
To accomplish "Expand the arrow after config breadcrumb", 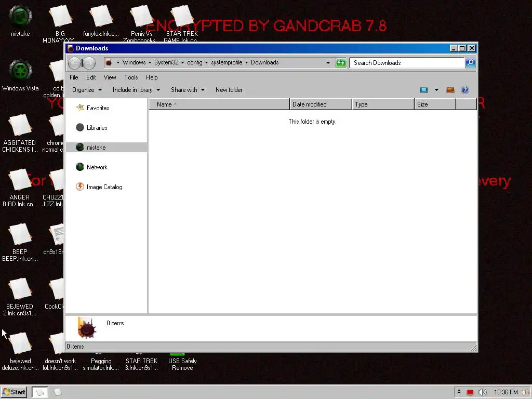I will point(206,62).
